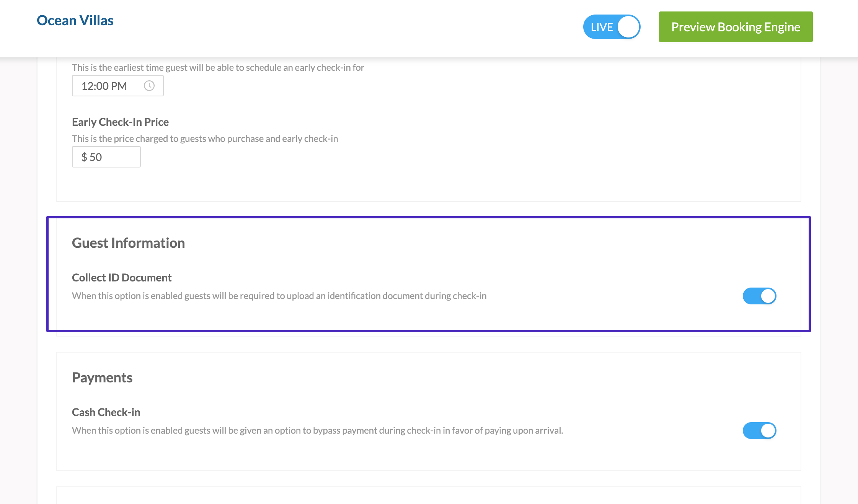The image size is (858, 504).
Task: Click the early check-in price description text
Action: pos(205,139)
